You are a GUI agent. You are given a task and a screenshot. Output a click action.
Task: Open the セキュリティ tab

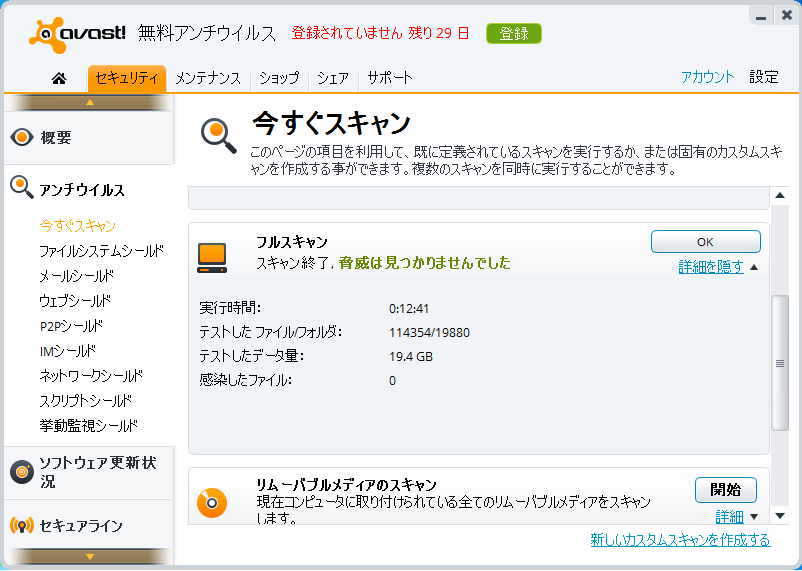(x=127, y=79)
